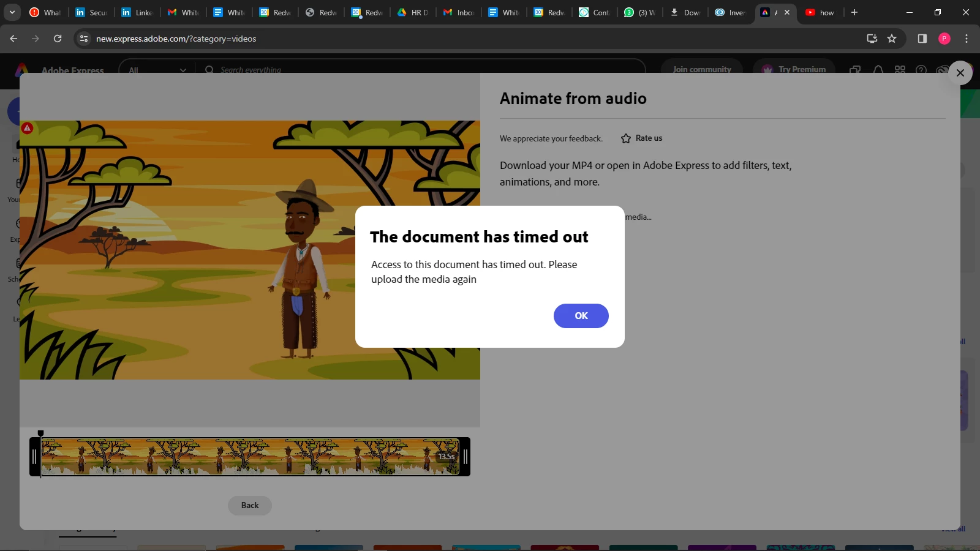Open the tab search dropdown arrow
This screenshot has height=551, width=980.
coord(12,12)
